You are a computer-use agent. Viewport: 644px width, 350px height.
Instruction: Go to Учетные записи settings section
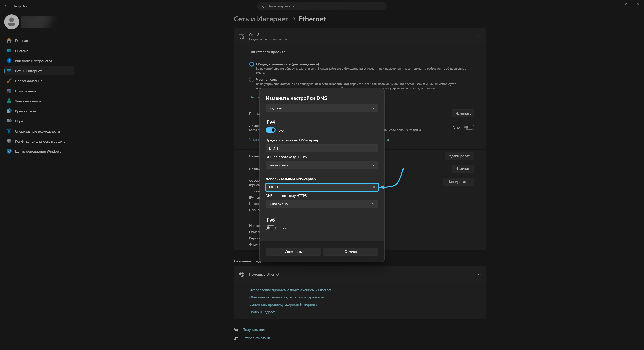(x=28, y=101)
